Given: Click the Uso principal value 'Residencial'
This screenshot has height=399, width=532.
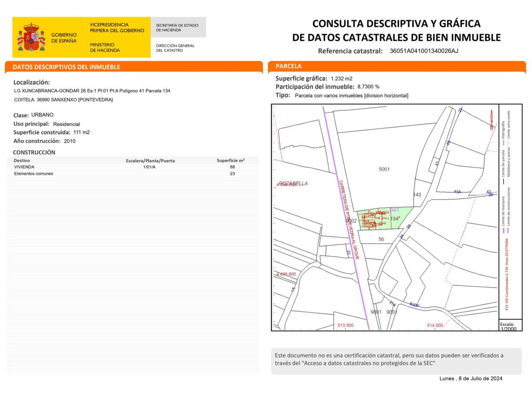Looking at the screenshot, I should pos(66,124).
